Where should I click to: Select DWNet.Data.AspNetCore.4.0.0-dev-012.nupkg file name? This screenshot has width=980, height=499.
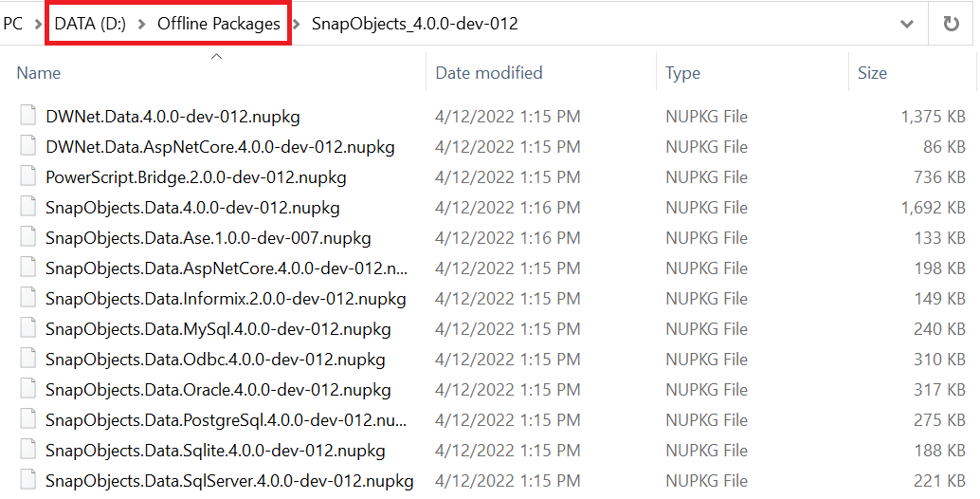click(220, 147)
